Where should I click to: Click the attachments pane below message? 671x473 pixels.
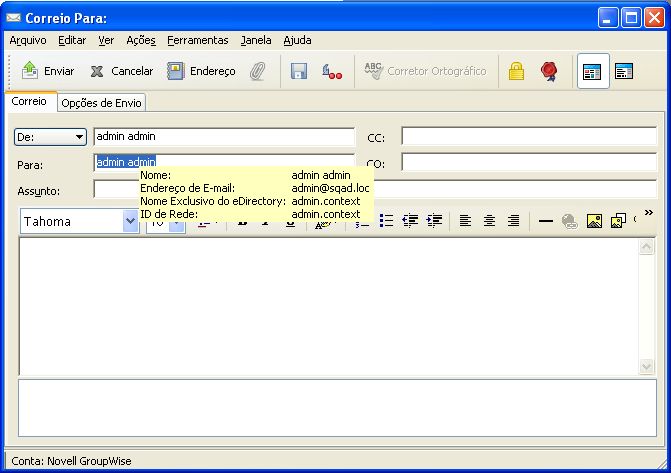pyautogui.click(x=337, y=408)
